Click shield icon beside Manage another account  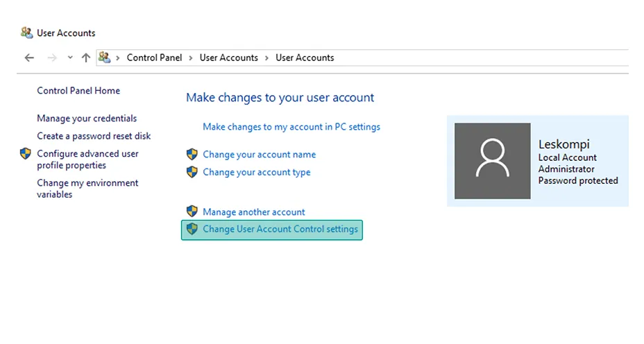(192, 212)
